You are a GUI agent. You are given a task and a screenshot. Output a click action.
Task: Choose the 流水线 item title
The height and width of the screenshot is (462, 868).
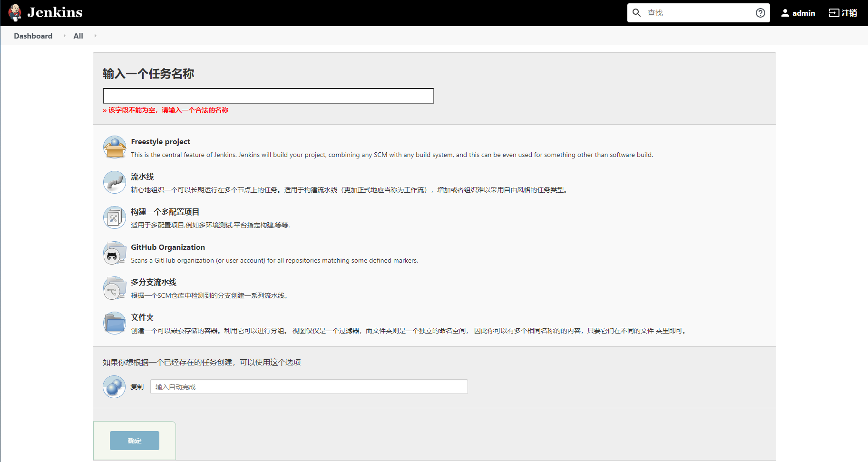142,177
